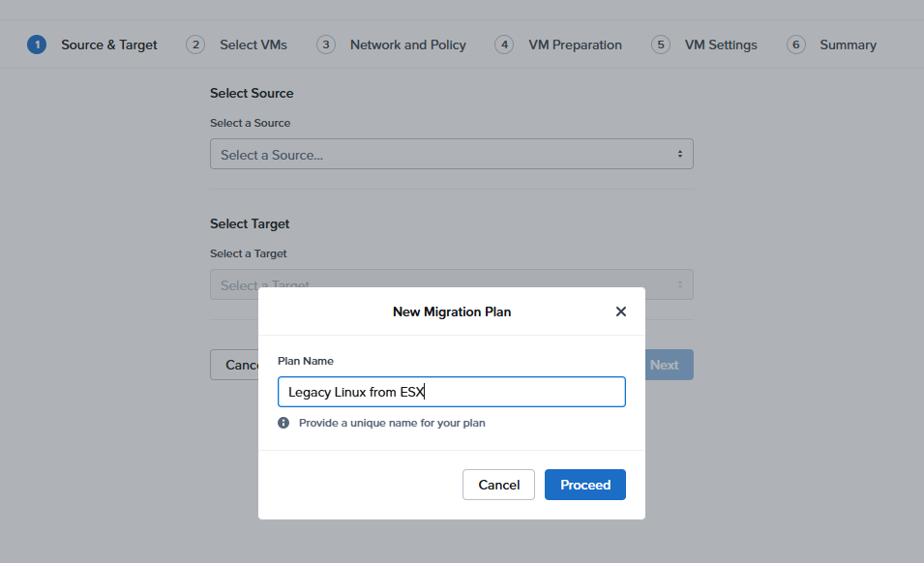Select the Source & Target step label
Image resolution: width=924 pixels, height=563 pixels.
click(x=108, y=44)
